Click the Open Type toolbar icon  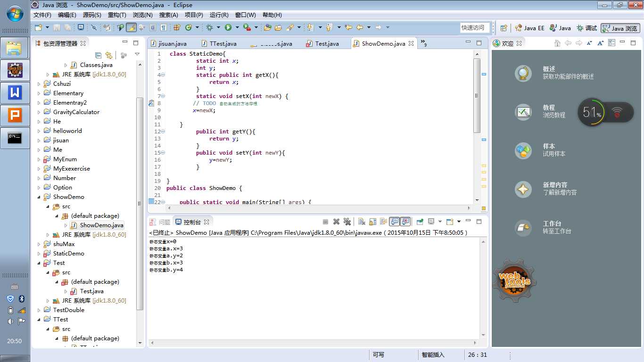[x=268, y=27]
